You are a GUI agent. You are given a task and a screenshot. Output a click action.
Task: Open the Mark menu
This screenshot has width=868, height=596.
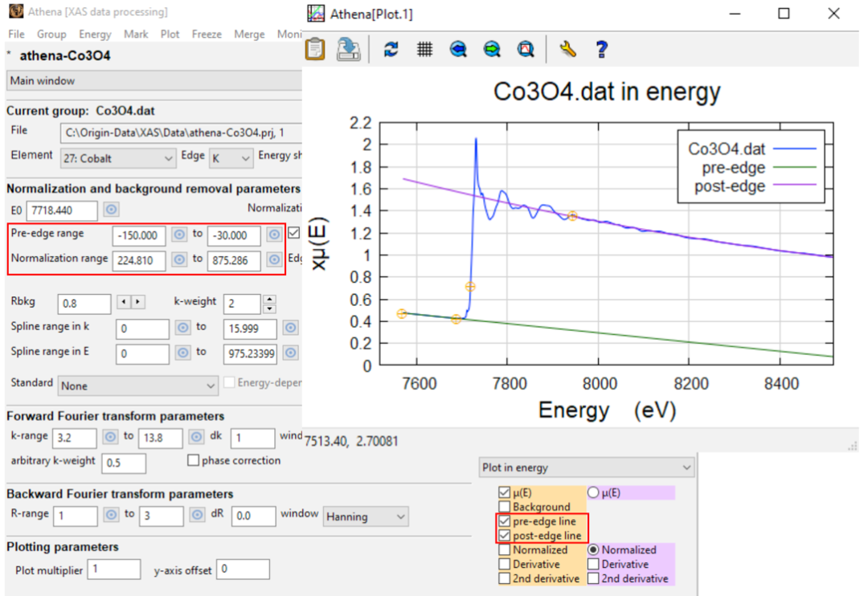click(136, 35)
